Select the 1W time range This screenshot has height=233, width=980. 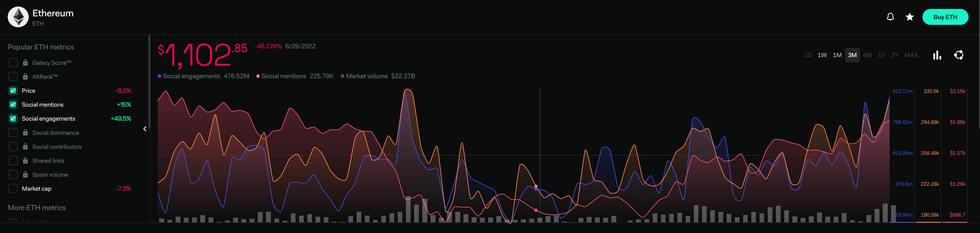[822, 55]
